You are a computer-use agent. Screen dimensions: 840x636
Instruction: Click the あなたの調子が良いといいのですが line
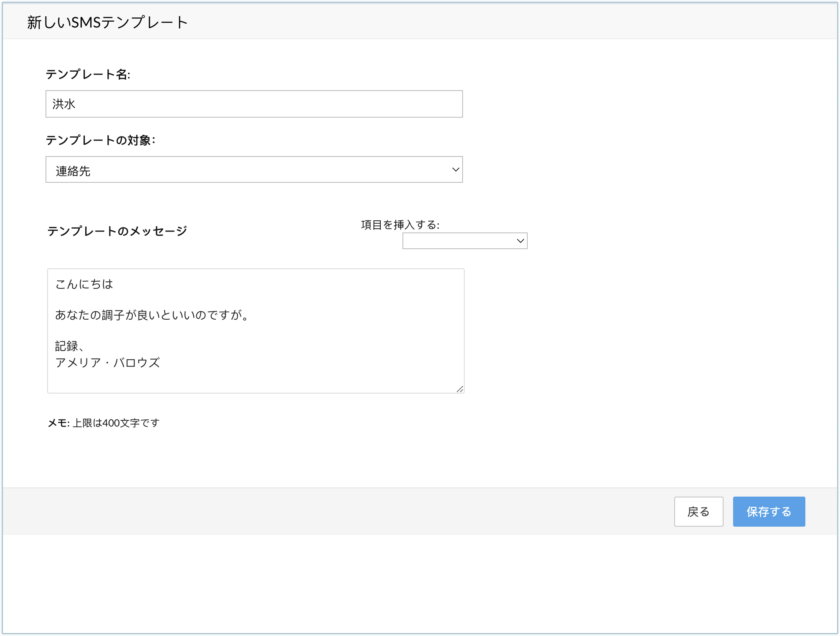(x=152, y=315)
